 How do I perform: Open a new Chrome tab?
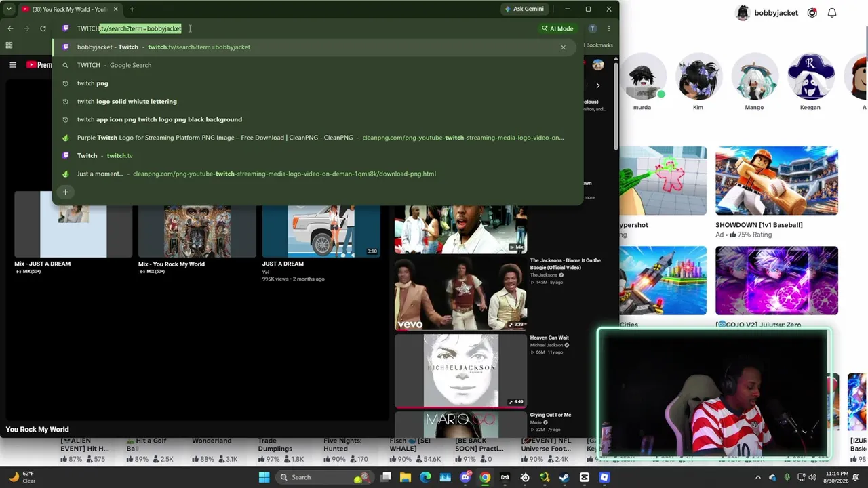pyautogui.click(x=132, y=9)
